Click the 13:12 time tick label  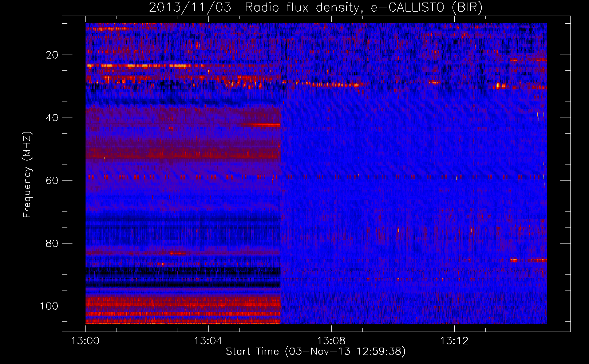tap(454, 341)
